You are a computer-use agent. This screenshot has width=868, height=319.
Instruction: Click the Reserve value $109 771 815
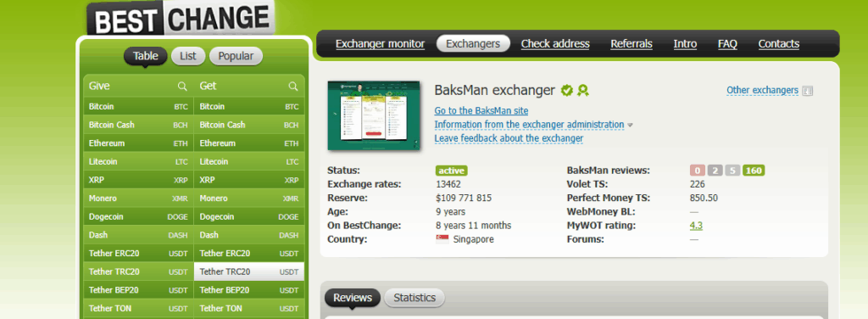coord(464,198)
